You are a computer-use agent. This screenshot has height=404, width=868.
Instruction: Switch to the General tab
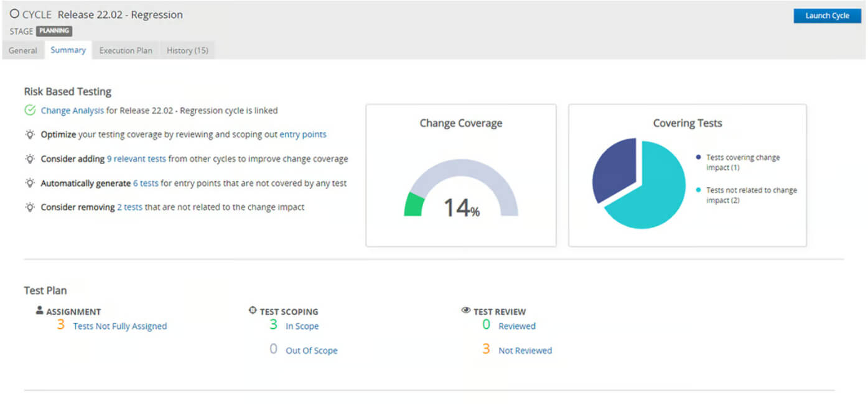[23, 50]
